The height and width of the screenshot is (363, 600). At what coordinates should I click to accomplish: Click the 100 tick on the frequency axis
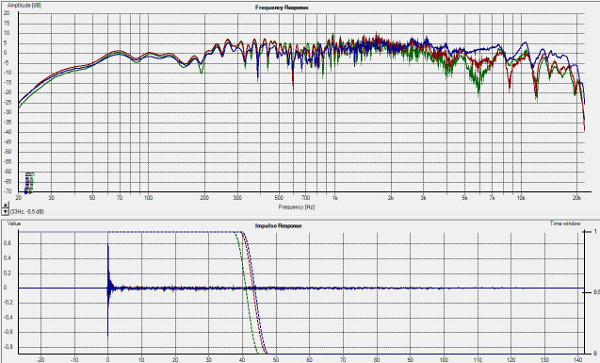click(148, 198)
